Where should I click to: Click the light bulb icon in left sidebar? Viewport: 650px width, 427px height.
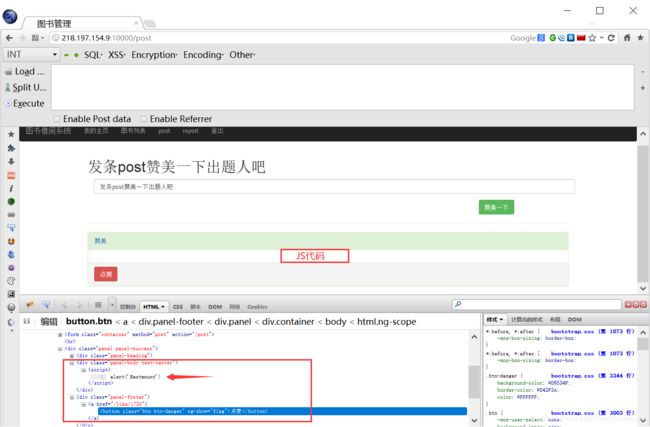pos(11,308)
